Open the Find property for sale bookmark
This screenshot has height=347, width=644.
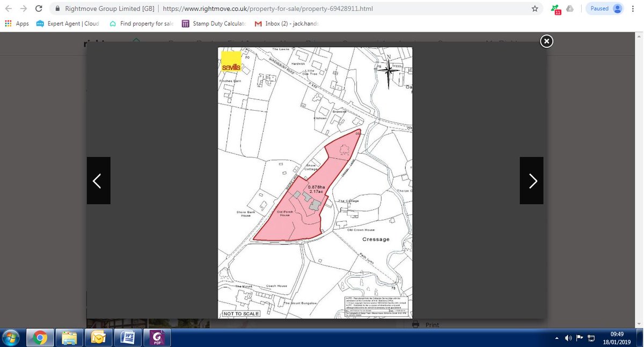click(141, 24)
